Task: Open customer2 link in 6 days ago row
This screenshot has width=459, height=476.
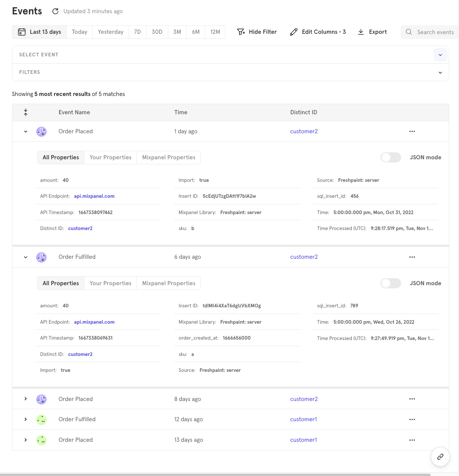Action: pos(304,257)
